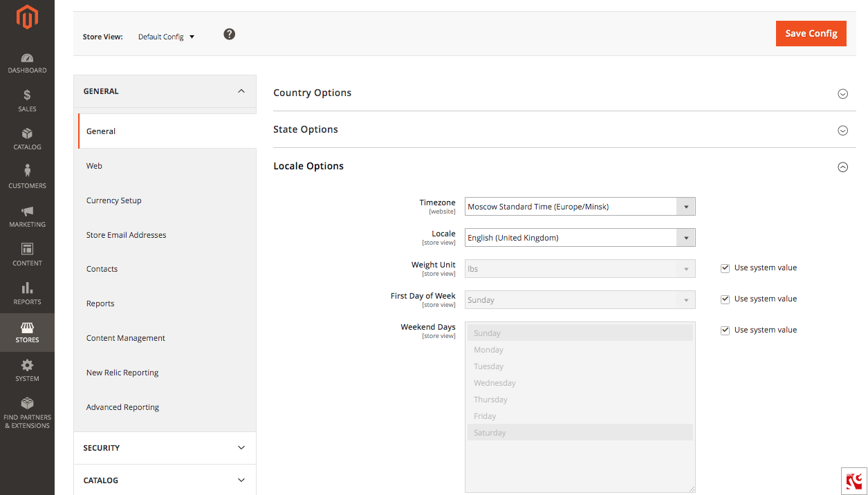Open the Weight Unit dropdown
This screenshot has height=495, width=868.
[580, 268]
